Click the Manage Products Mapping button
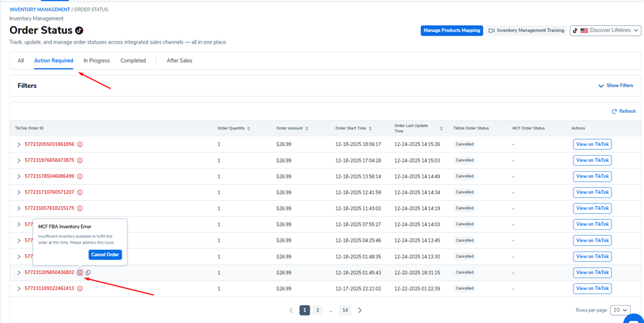644x323 pixels. click(452, 30)
